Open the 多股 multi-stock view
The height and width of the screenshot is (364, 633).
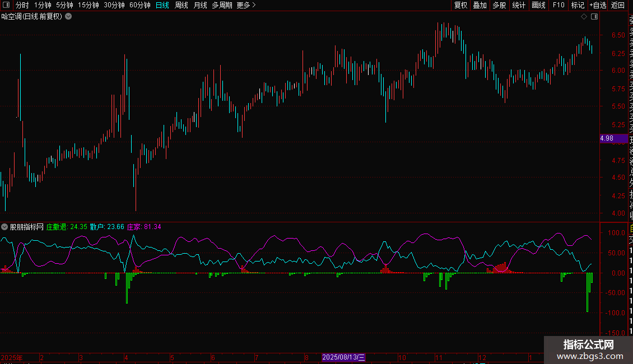(x=499, y=5)
